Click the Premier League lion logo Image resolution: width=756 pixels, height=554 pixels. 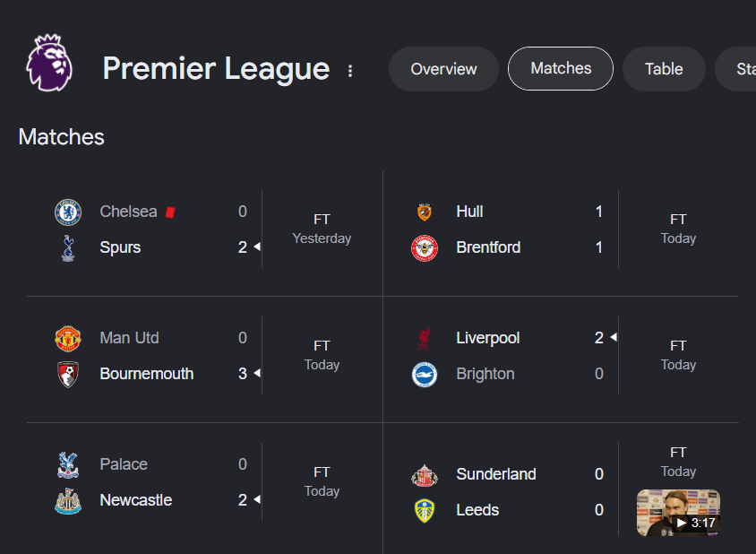(x=49, y=63)
